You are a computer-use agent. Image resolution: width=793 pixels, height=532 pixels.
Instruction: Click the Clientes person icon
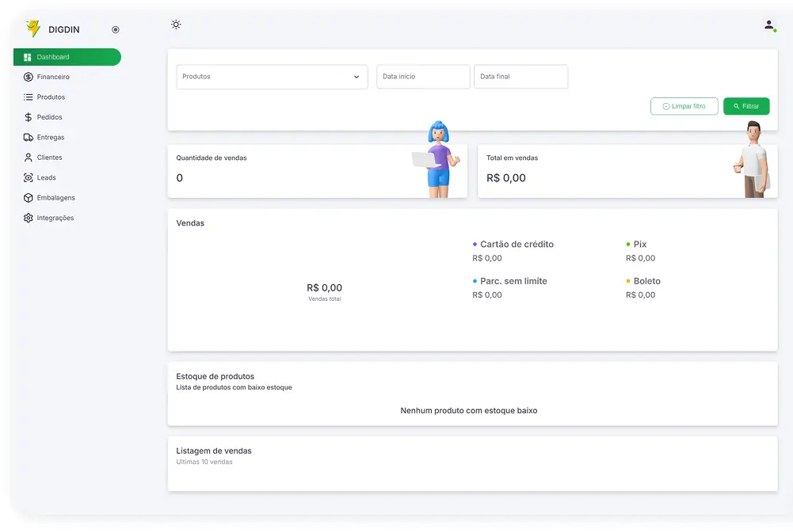[x=29, y=158]
